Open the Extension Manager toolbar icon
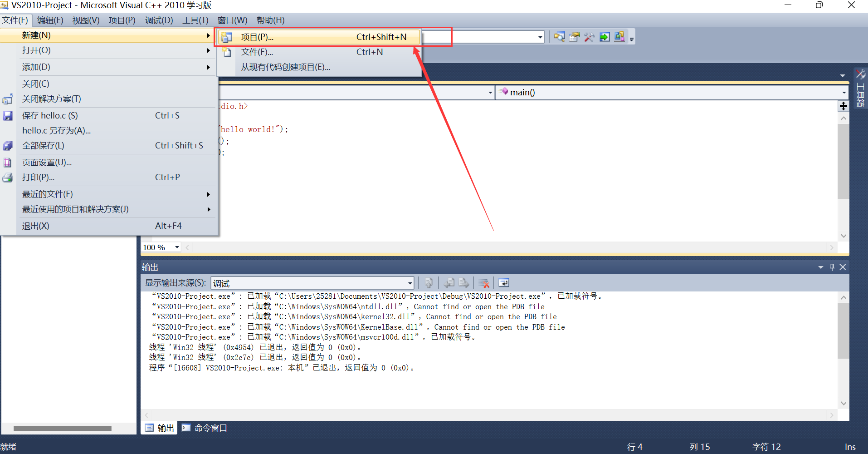Viewport: 868px width, 454px height. (x=619, y=37)
